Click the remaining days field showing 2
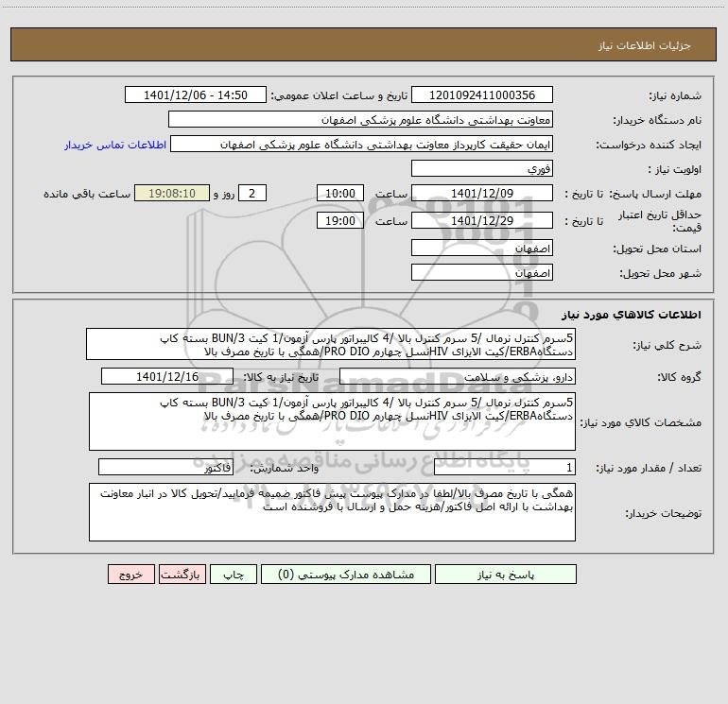Screen dimensions: 728x704 pyautogui.click(x=252, y=193)
